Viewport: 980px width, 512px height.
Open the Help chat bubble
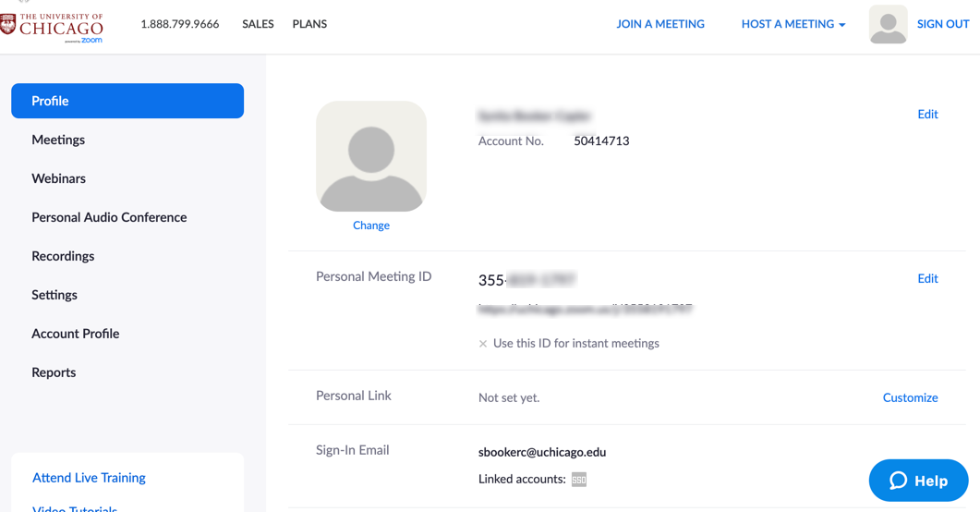pos(918,481)
